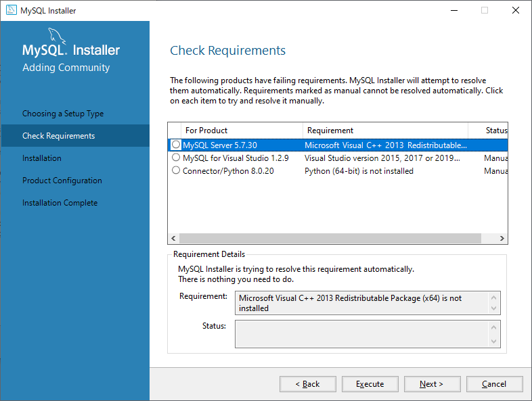Viewport: 532px width, 401px height.
Task: Click the Status box down arrow
Action: (x=493, y=341)
